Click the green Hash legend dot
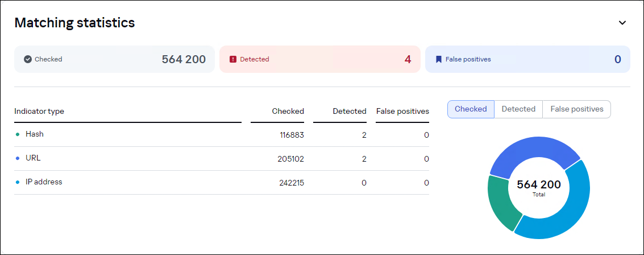This screenshot has width=644, height=255. tap(18, 134)
